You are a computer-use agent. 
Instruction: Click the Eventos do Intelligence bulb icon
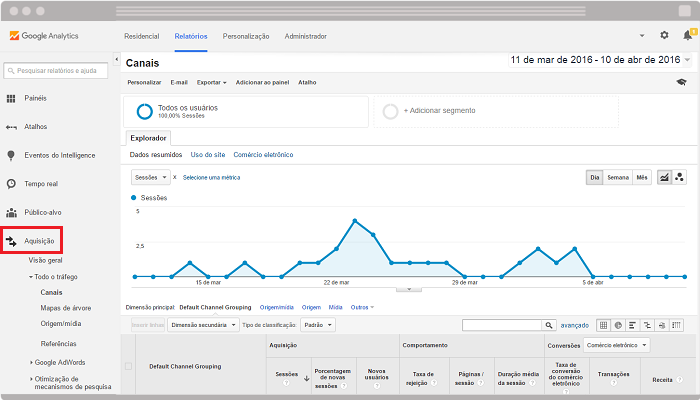coord(11,155)
